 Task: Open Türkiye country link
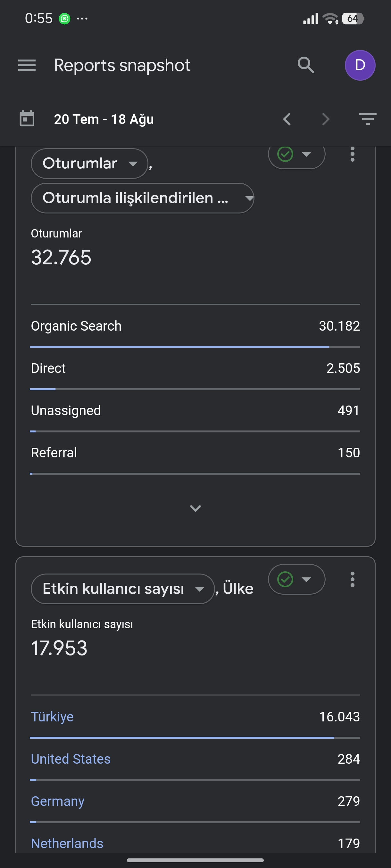coord(52,717)
